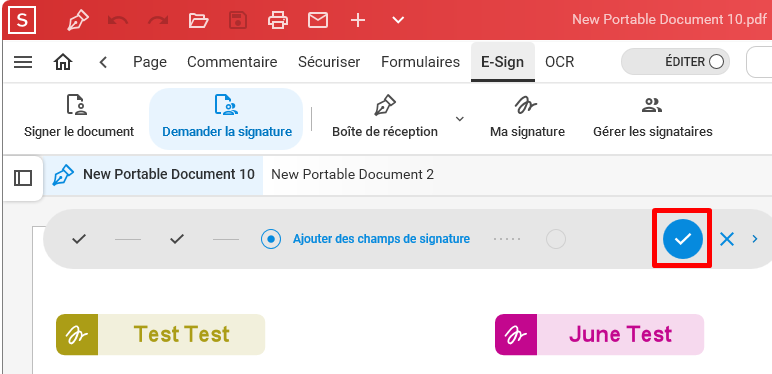Undo the last action
This screenshot has height=374, width=772.
pos(118,20)
